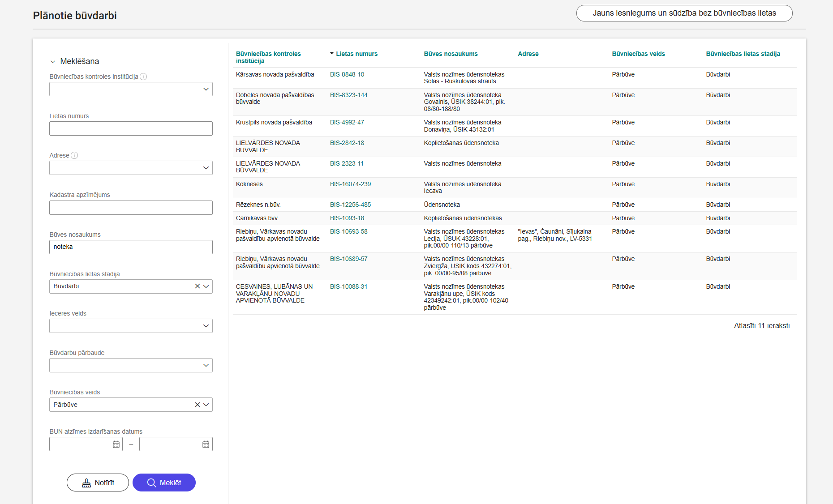Open end date calendar picker for BUN datums
The width and height of the screenshot is (833, 504).
pyautogui.click(x=206, y=444)
